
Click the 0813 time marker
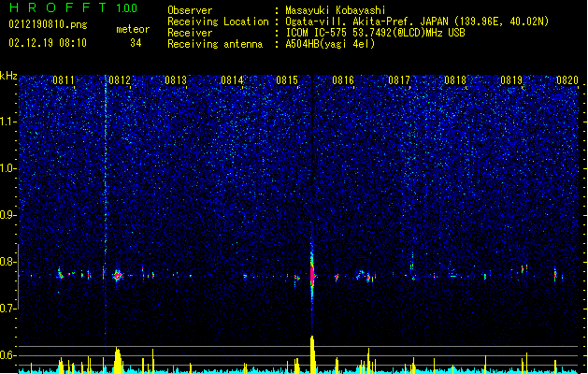coord(176,80)
